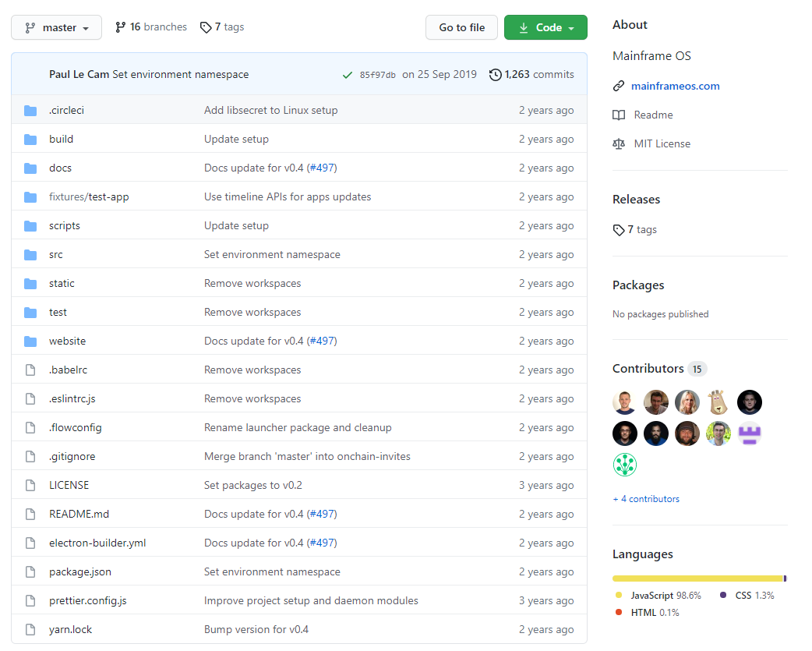
Task: Open commit 'Improve project setup and daemon modules'
Action: tap(311, 601)
